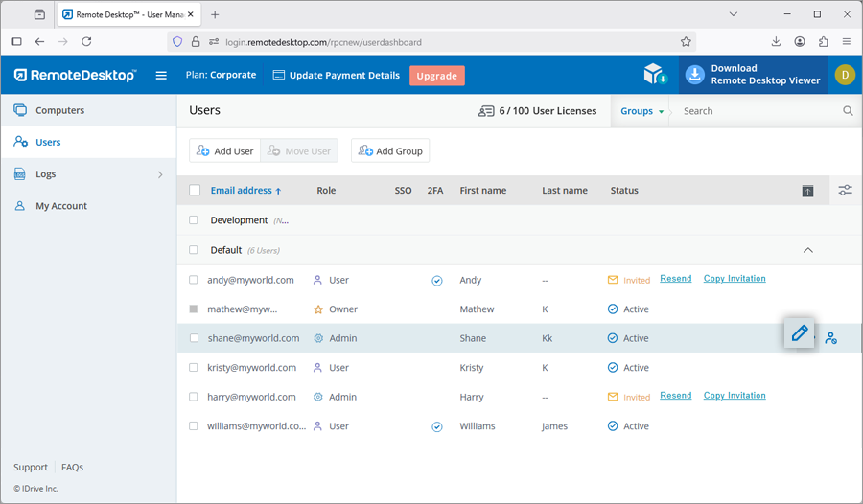Click the archive box icon in table header
This screenshot has width=863, height=504.
click(807, 191)
